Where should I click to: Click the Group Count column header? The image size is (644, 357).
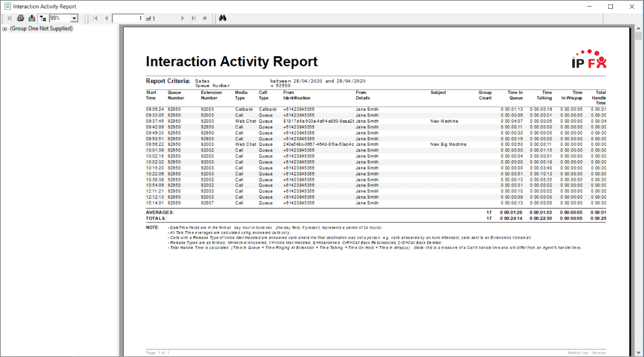485,95
